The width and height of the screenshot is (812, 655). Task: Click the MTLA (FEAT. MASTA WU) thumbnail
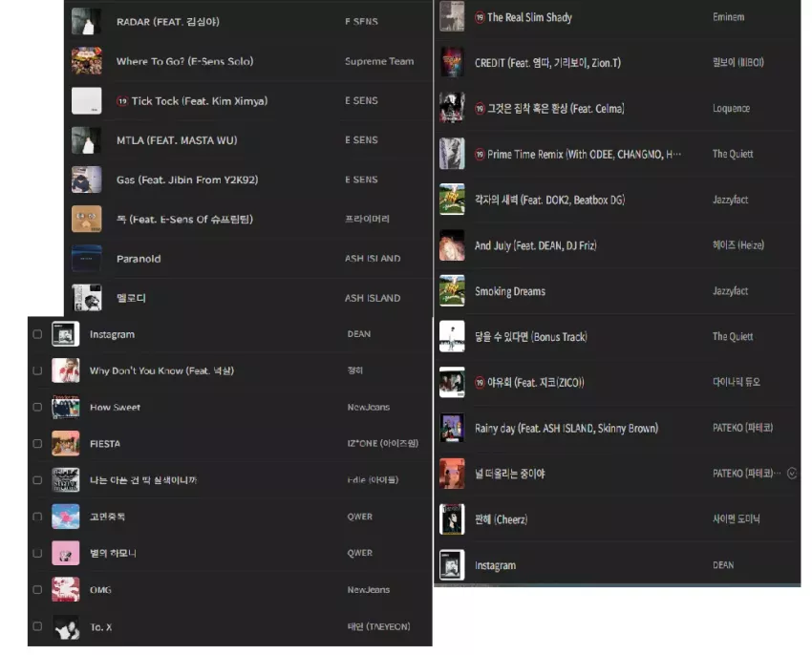tap(87, 139)
